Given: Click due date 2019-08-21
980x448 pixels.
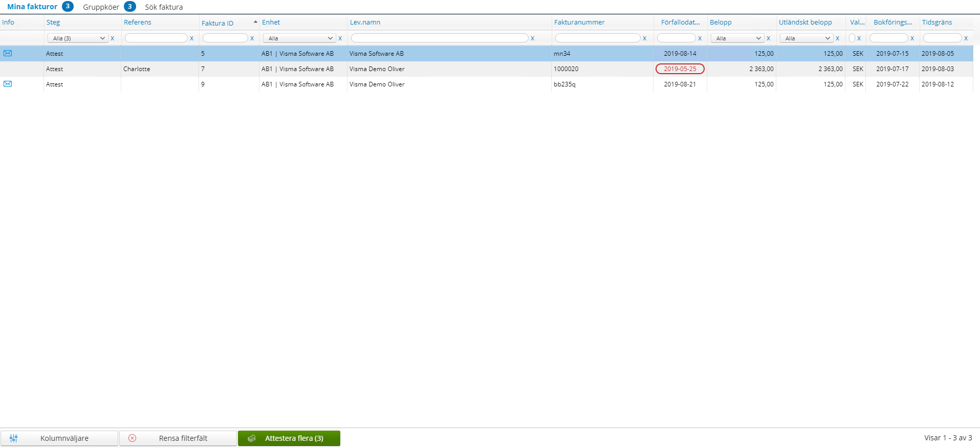Looking at the screenshot, I should coord(680,84).
